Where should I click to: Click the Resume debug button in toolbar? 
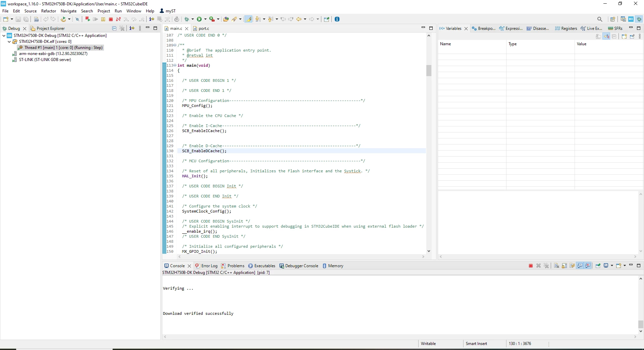(95, 19)
